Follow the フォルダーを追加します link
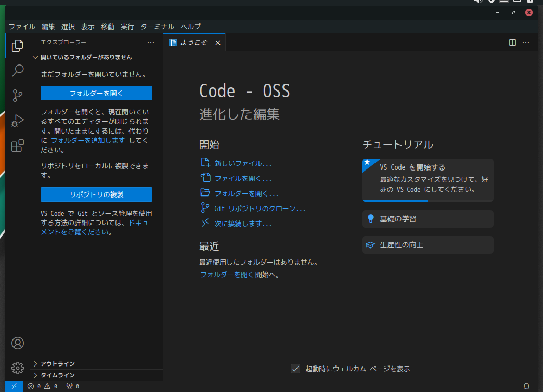Viewport: 543px width, 392px height. pos(87,140)
